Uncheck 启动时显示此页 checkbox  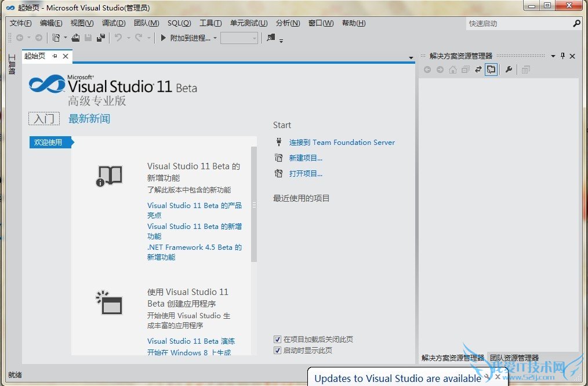277,351
